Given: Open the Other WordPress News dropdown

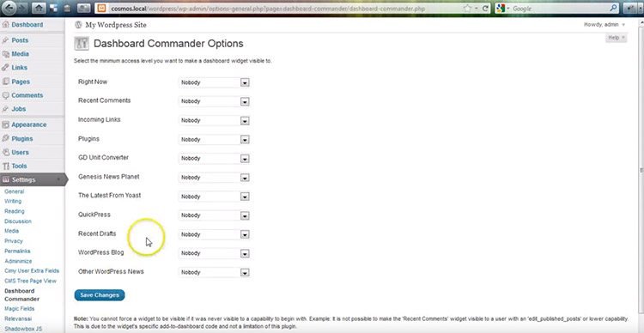Looking at the screenshot, I should pyautogui.click(x=214, y=273).
